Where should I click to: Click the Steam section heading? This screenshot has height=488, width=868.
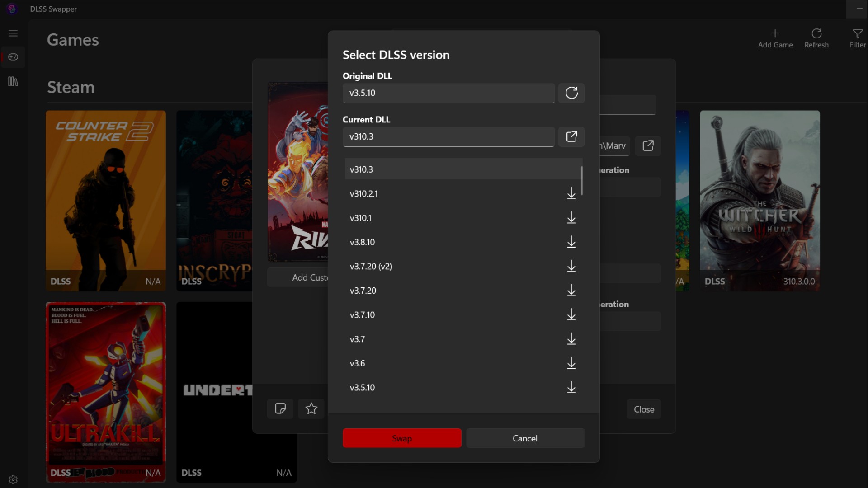71,88
